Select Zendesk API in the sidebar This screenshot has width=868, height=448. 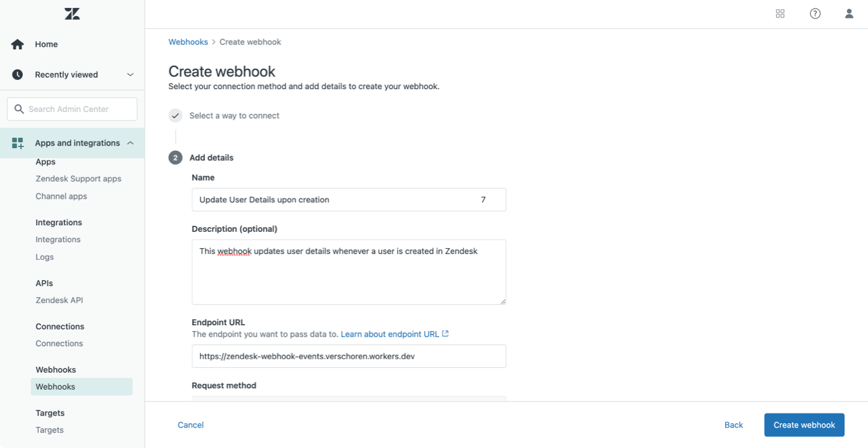point(59,300)
